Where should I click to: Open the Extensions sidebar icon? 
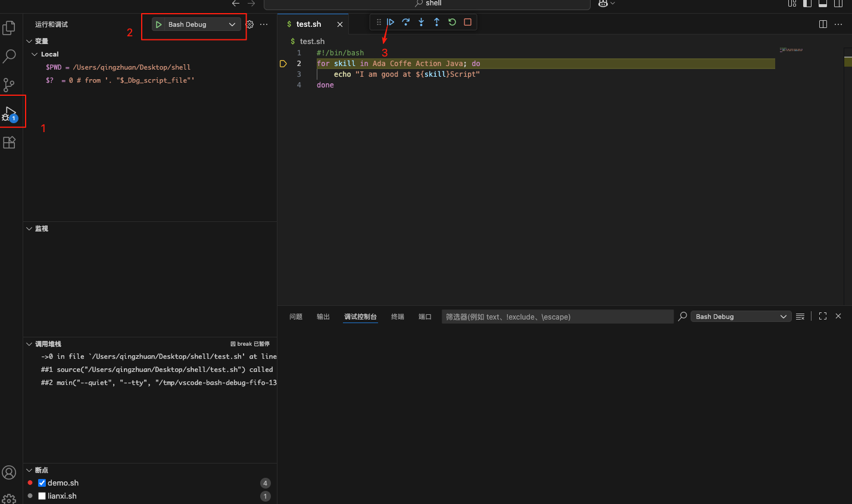(x=9, y=142)
